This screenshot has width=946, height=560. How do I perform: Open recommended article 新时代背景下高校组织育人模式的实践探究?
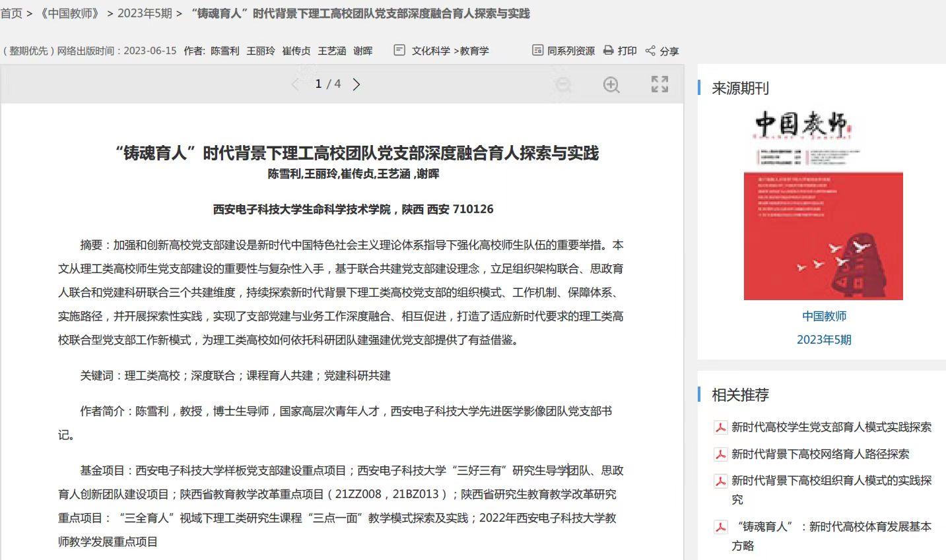tap(831, 481)
